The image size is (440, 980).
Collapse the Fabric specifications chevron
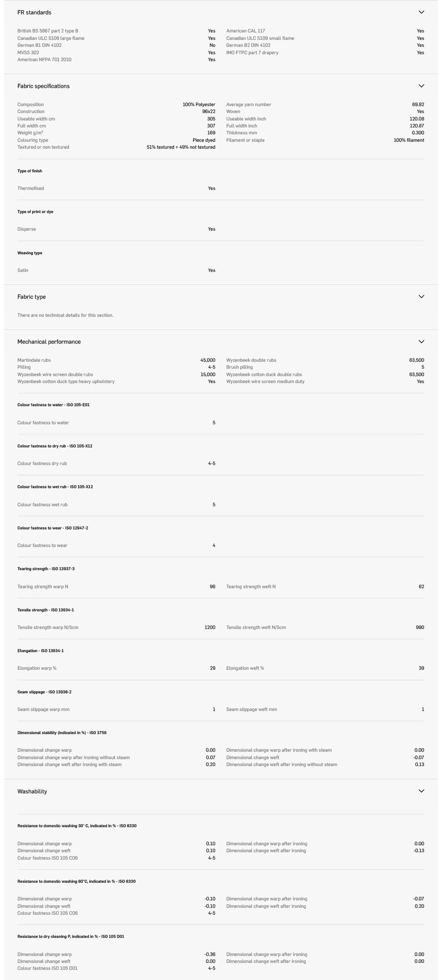421,86
